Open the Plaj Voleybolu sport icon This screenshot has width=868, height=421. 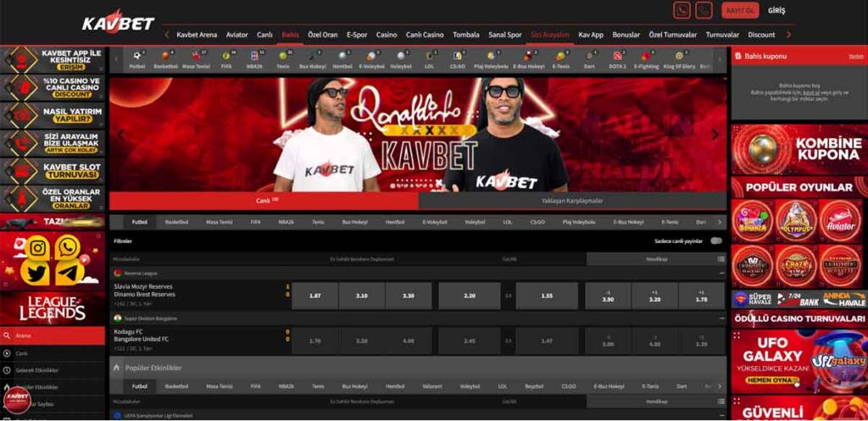[x=491, y=56]
